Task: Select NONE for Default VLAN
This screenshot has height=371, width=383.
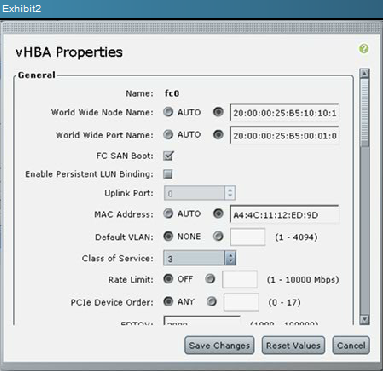Action: pyautogui.click(x=168, y=236)
